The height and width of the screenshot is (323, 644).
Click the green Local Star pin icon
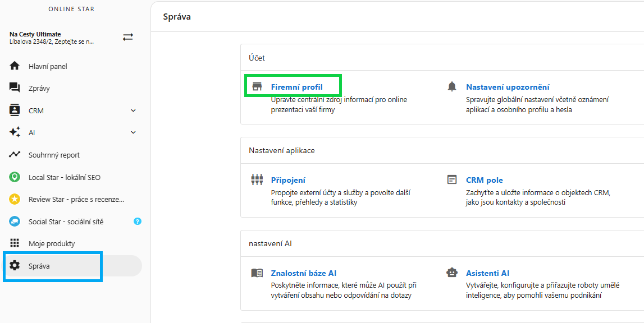pyautogui.click(x=15, y=177)
